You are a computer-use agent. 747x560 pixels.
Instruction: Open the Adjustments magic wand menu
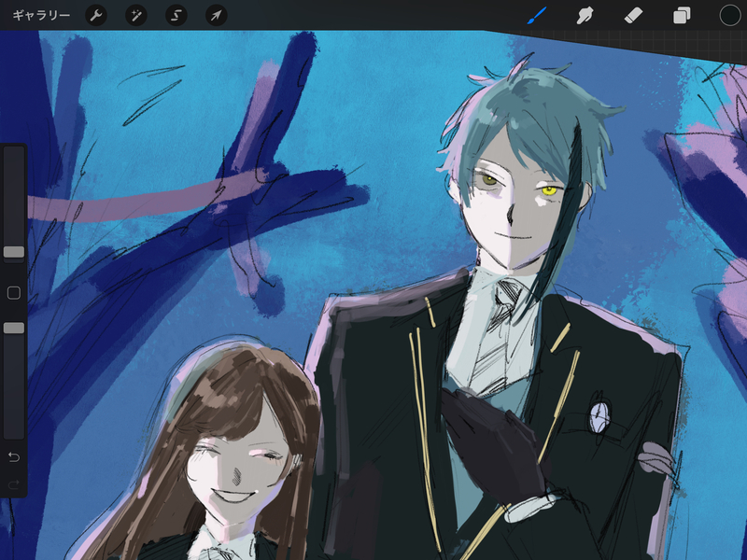(136, 16)
